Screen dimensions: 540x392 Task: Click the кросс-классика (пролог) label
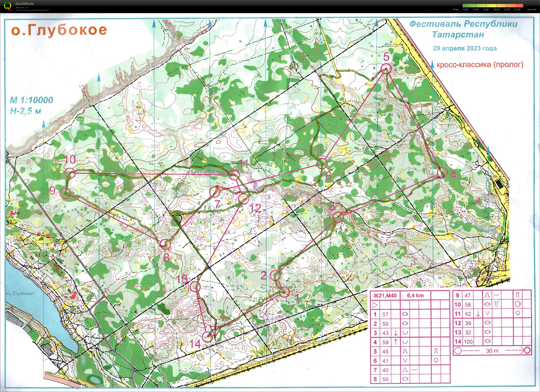[480, 65]
